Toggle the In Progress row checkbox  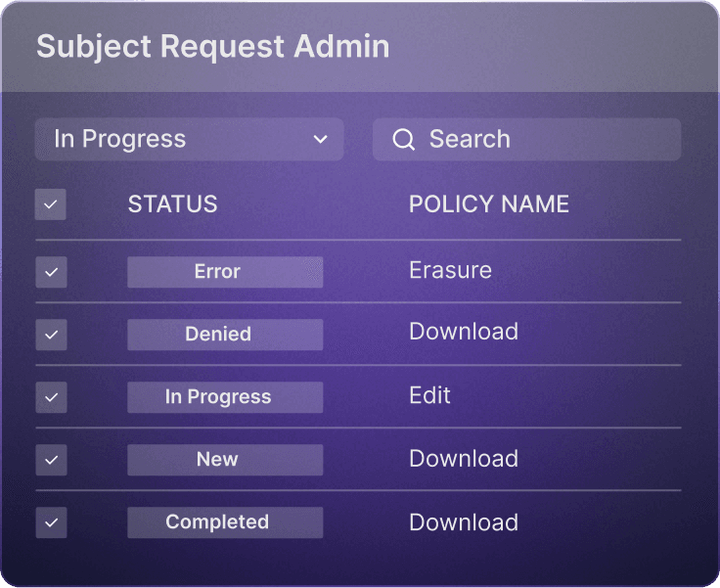pyautogui.click(x=52, y=397)
